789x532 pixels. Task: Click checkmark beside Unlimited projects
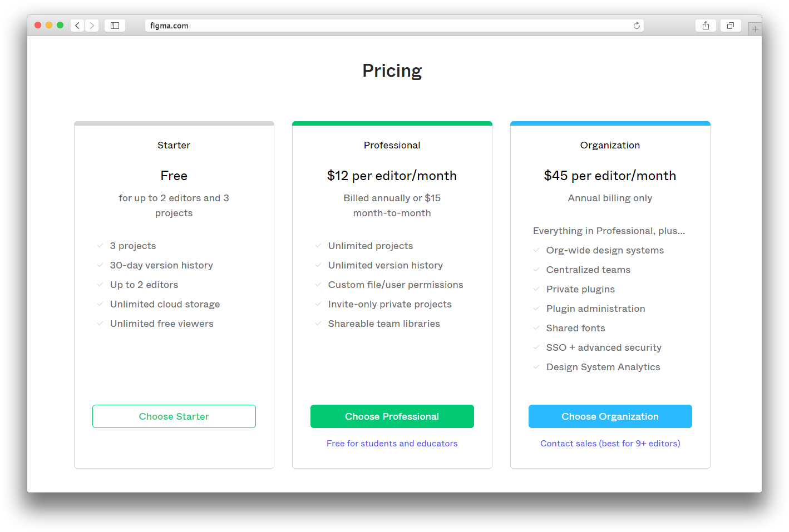click(x=318, y=246)
